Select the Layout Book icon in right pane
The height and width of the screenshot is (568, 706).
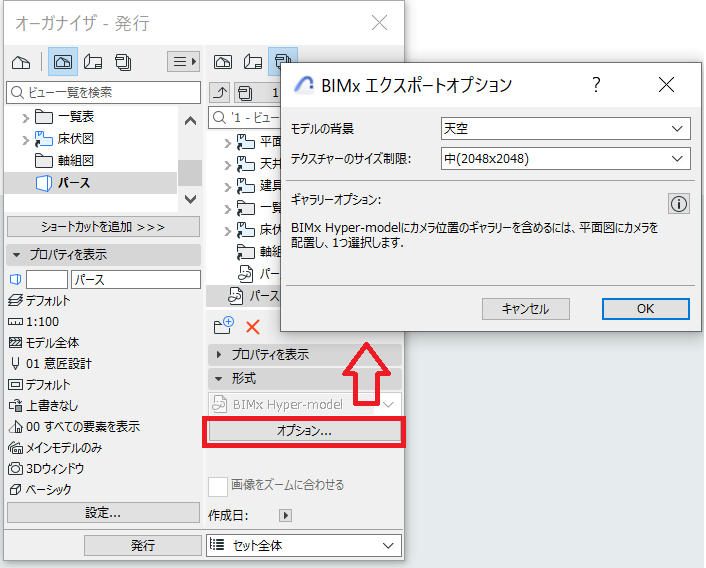[253, 62]
